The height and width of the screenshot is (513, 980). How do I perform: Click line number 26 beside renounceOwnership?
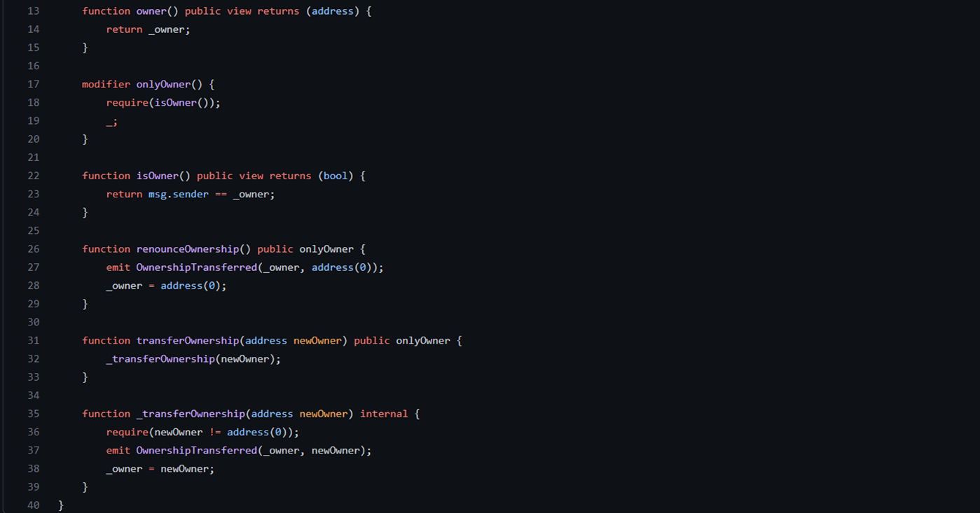34,249
